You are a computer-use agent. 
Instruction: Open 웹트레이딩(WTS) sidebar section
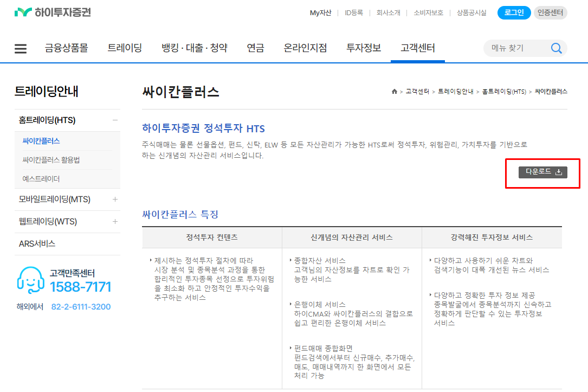(48, 221)
